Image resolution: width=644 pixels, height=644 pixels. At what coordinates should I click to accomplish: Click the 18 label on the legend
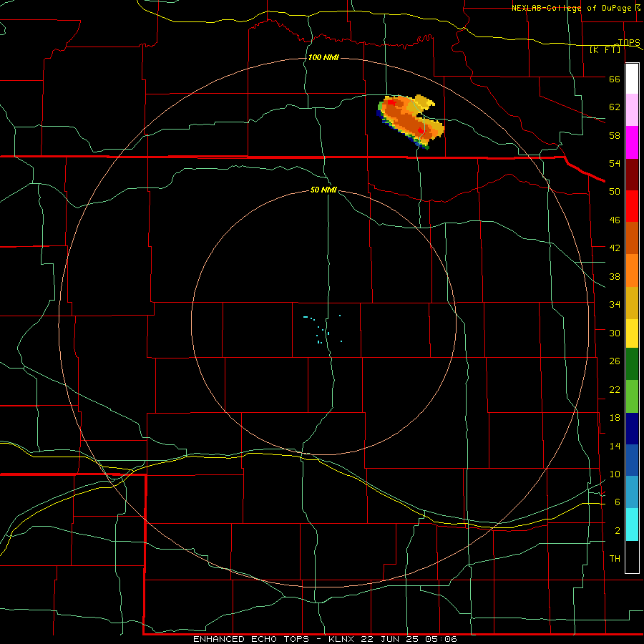(x=615, y=418)
